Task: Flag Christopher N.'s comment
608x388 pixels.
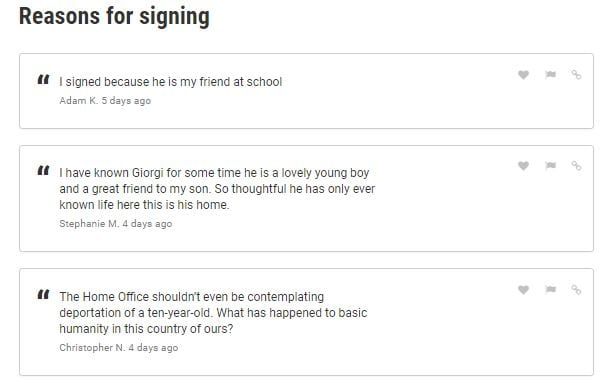Action: tap(550, 290)
